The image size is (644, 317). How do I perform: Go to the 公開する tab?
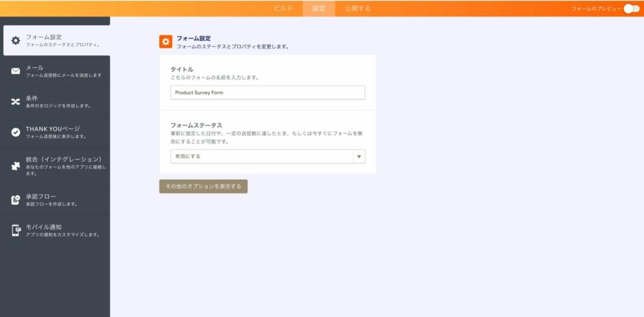pyautogui.click(x=358, y=9)
